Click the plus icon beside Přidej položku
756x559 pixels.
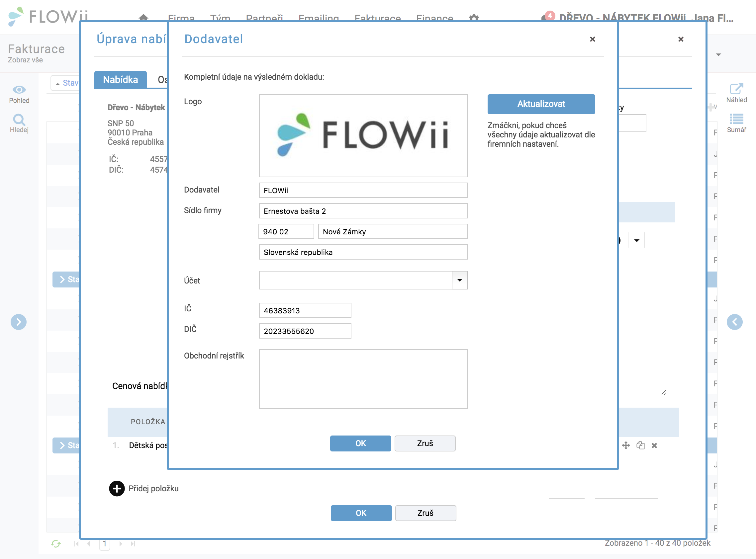tap(117, 489)
